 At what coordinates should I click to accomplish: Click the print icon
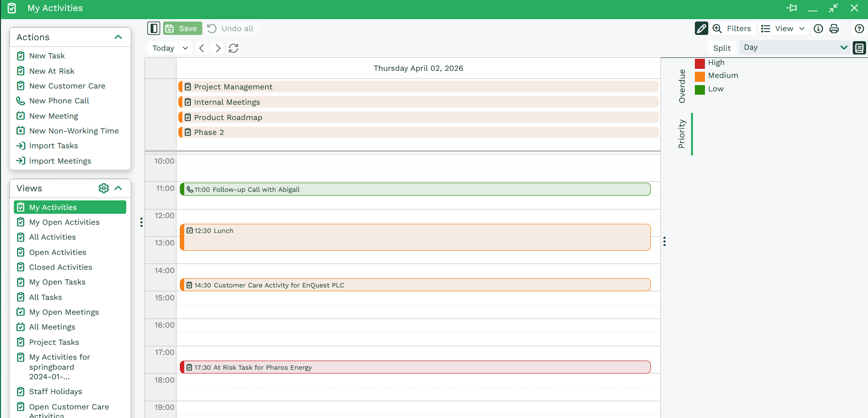pyautogui.click(x=834, y=29)
